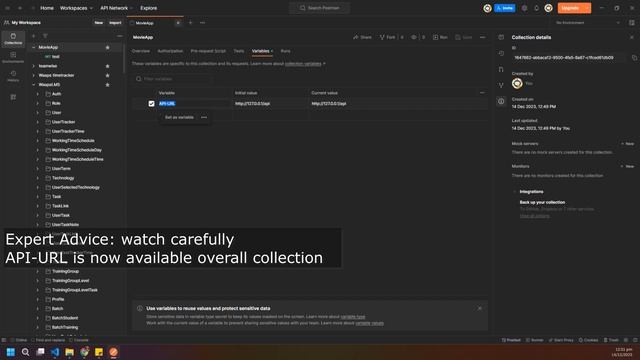Copy the collection ID
The height and width of the screenshot is (360, 640).
click(634, 58)
